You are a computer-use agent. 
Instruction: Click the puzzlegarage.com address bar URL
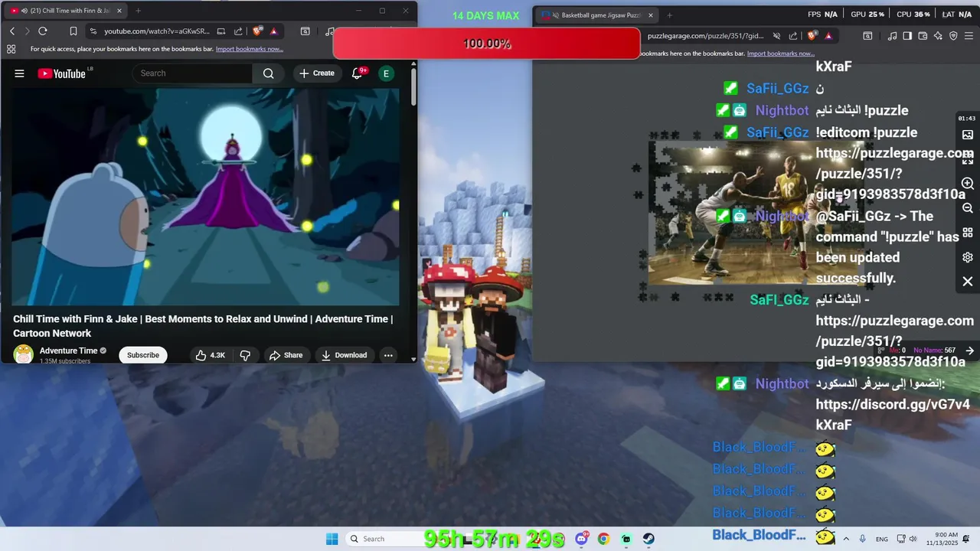(705, 36)
